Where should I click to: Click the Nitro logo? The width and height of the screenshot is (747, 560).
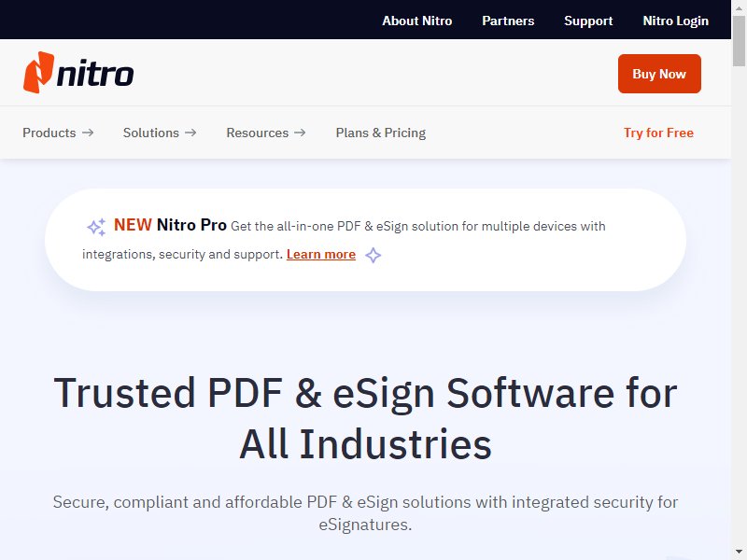click(x=78, y=73)
